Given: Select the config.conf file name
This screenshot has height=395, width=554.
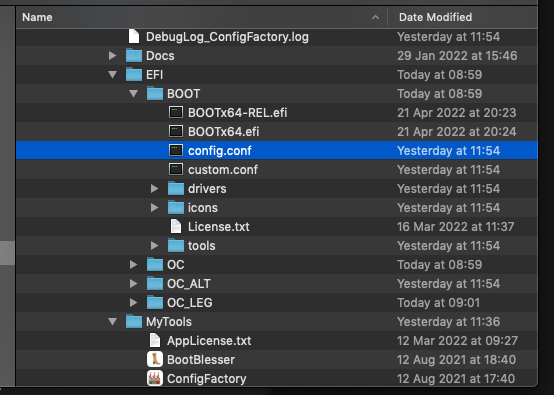Looking at the screenshot, I should click(x=219, y=151).
